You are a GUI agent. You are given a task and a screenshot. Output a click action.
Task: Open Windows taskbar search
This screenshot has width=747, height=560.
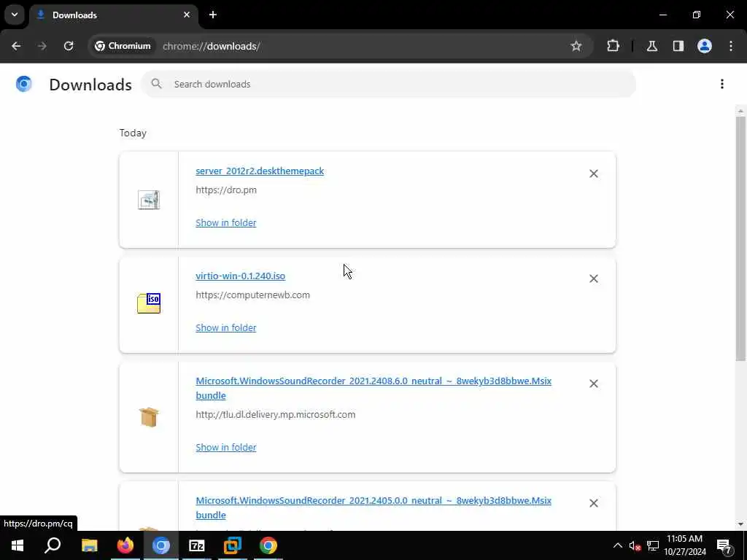click(x=53, y=545)
